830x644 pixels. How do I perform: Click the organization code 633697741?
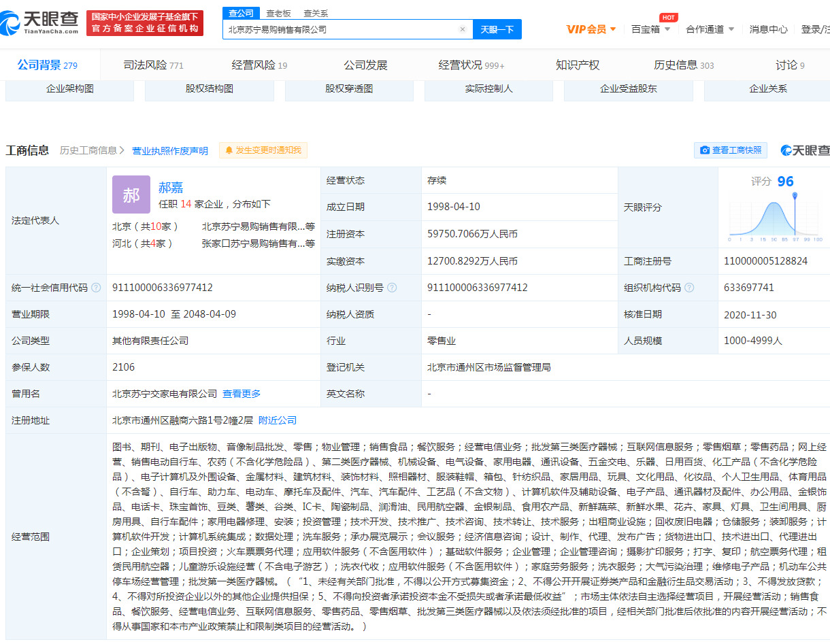point(749,288)
